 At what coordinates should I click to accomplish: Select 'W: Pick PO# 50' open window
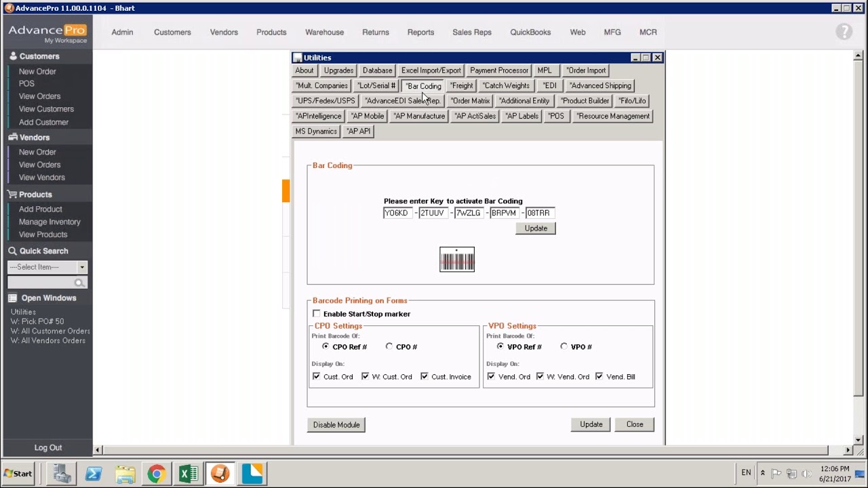pyautogui.click(x=37, y=321)
